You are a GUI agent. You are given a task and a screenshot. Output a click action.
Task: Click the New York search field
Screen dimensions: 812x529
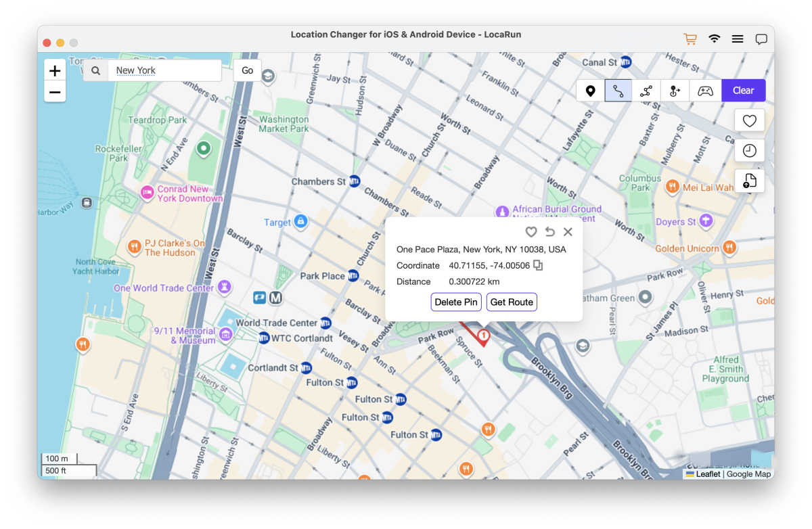(165, 70)
